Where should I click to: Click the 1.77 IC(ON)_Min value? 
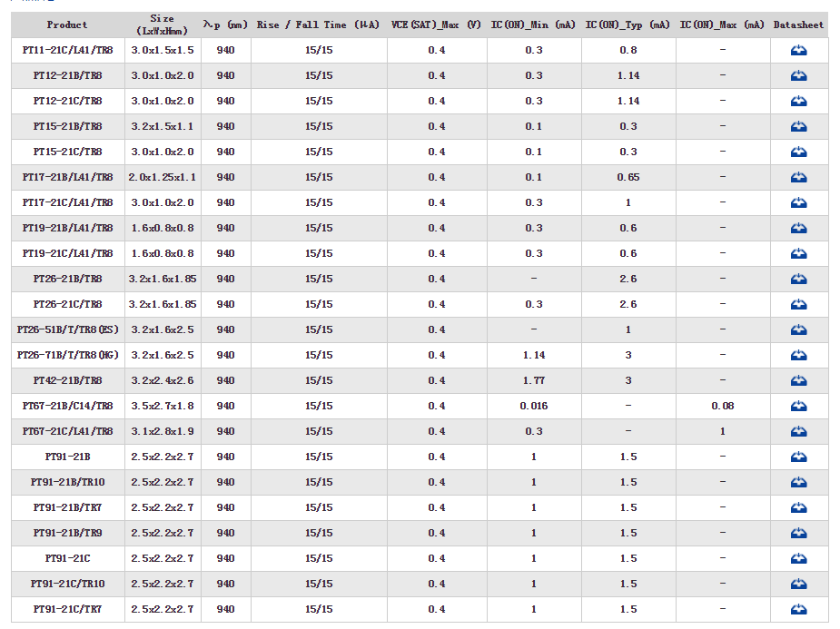pyautogui.click(x=534, y=380)
